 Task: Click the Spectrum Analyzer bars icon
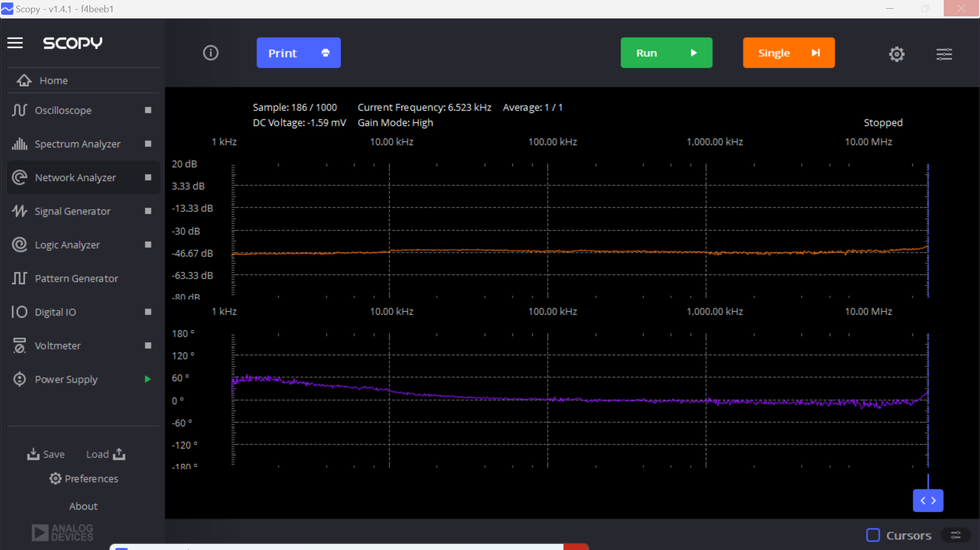[19, 144]
